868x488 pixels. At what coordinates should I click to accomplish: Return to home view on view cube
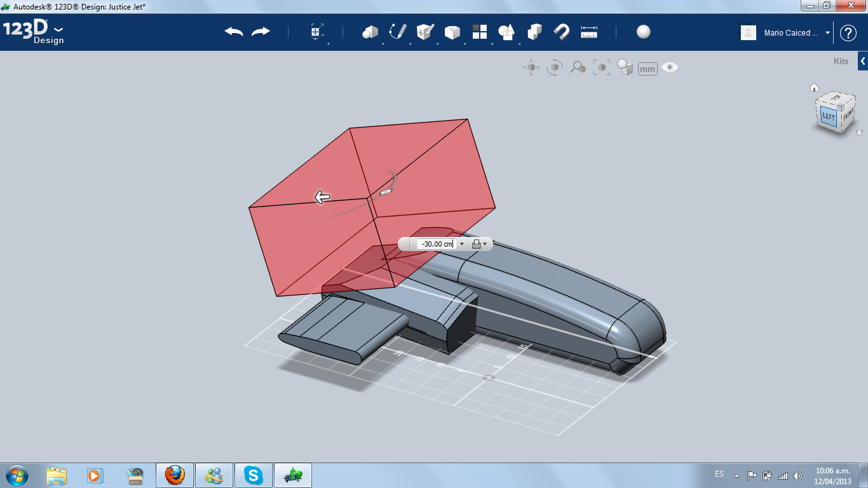click(814, 88)
